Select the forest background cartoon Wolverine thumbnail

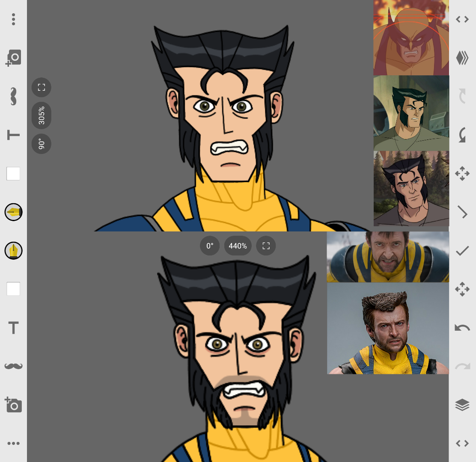point(411,188)
